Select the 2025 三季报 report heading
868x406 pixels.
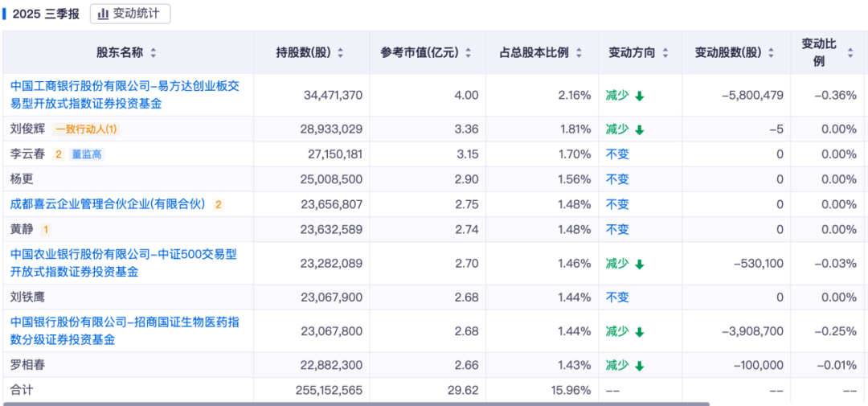pyautogui.click(x=45, y=14)
